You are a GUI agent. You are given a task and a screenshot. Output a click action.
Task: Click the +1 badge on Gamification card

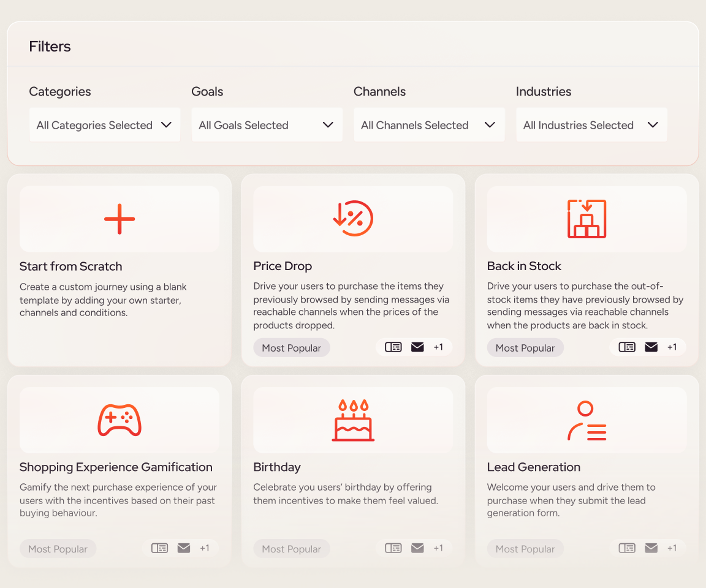205,548
